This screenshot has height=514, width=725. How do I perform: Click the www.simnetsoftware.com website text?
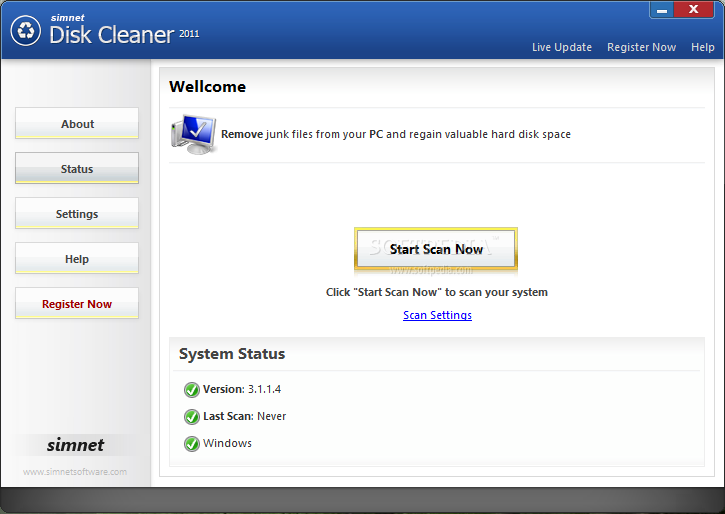point(75,472)
